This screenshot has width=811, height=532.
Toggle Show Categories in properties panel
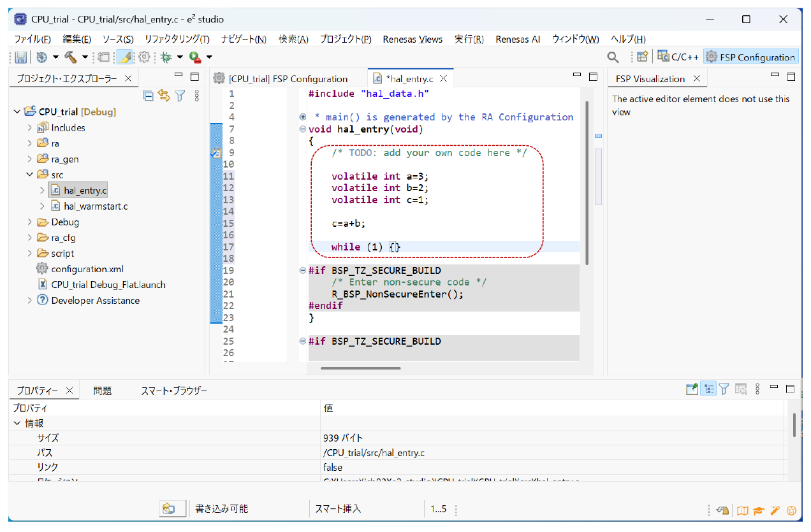(x=708, y=389)
